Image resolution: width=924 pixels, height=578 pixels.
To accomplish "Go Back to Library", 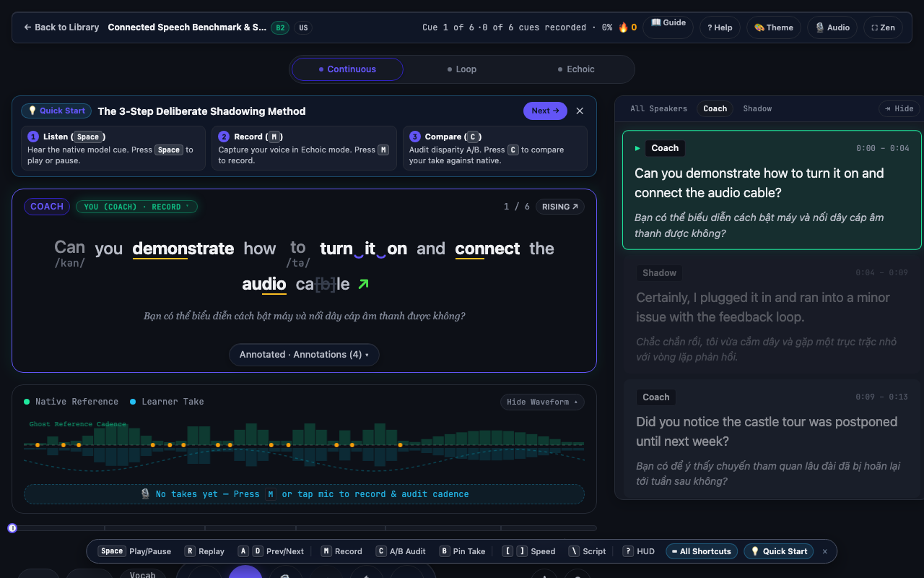I will pos(61,27).
